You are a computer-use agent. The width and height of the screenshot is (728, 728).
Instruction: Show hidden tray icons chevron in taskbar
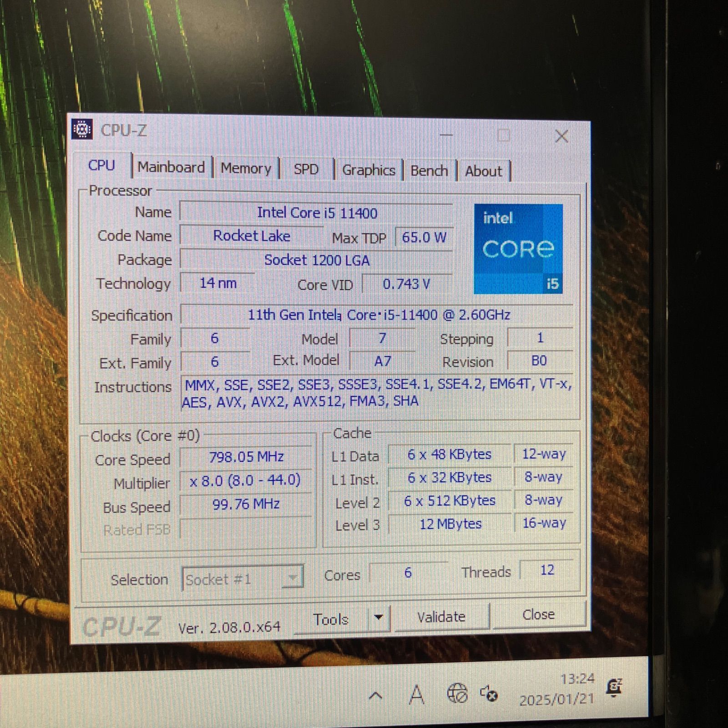375,696
